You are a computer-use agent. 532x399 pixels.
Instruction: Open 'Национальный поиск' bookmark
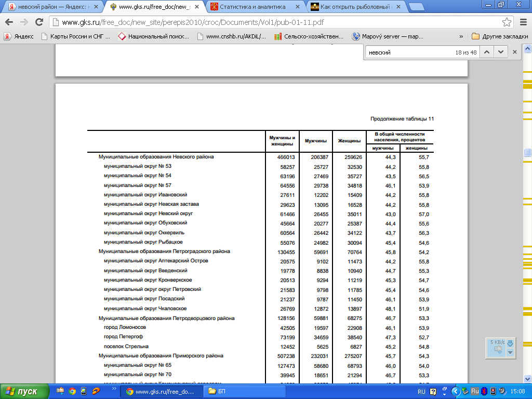pyautogui.click(x=153, y=36)
